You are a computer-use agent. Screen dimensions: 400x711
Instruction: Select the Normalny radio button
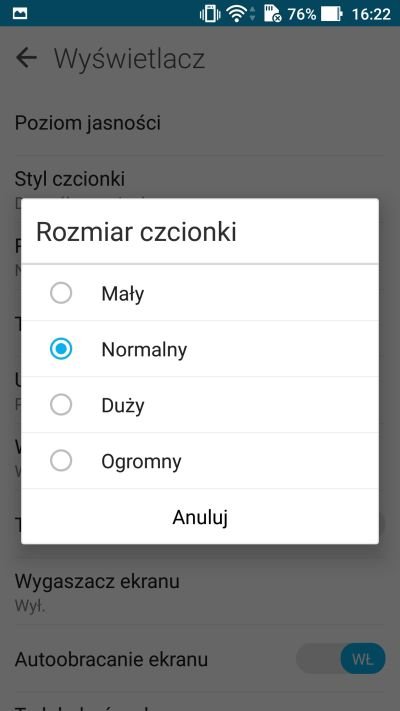(61, 349)
